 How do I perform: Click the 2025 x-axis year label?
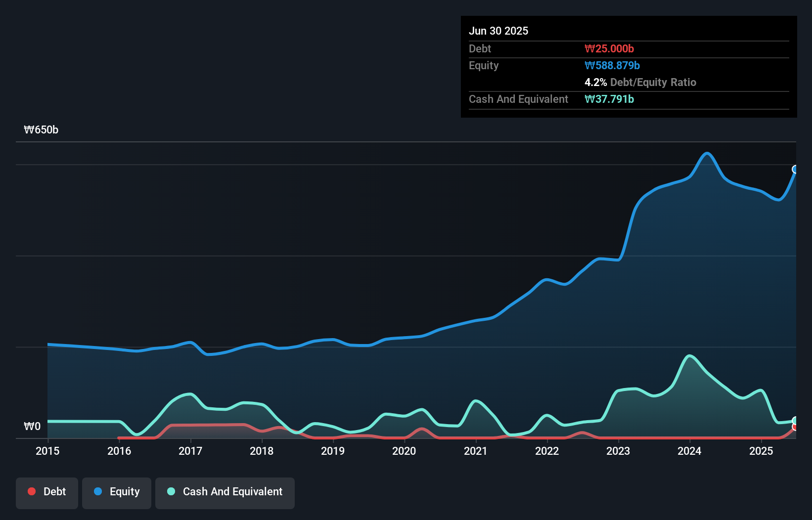[761, 451]
